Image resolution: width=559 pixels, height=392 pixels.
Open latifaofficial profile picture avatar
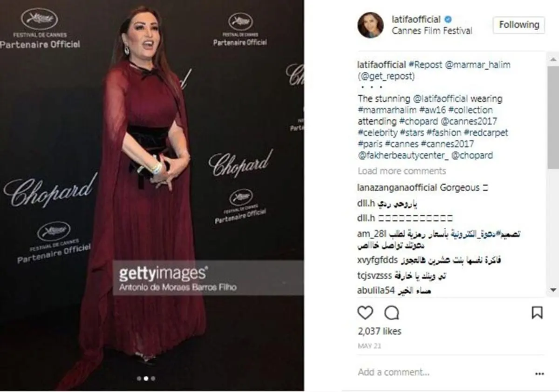370,25
